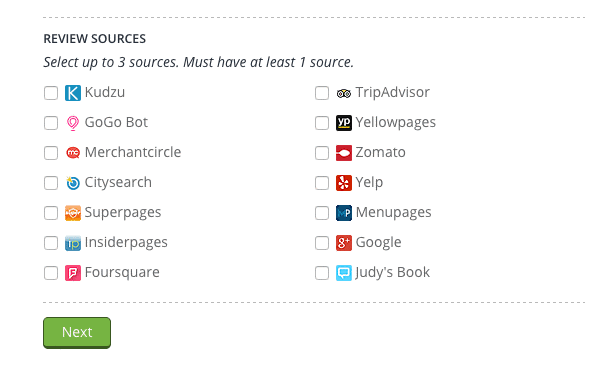Tick the Google checkbox
The image size is (610, 366).
[x=322, y=243]
